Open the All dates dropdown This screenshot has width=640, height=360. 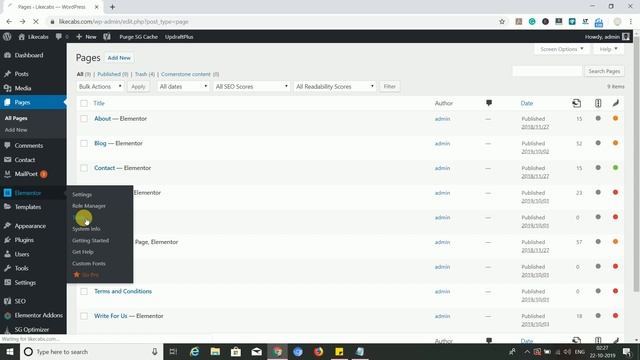coord(183,87)
